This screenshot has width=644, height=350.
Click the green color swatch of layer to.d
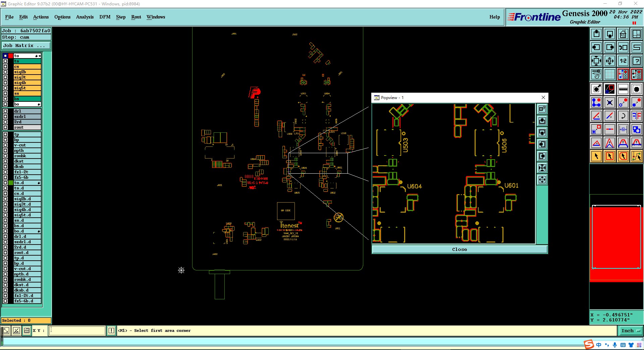[11, 183]
